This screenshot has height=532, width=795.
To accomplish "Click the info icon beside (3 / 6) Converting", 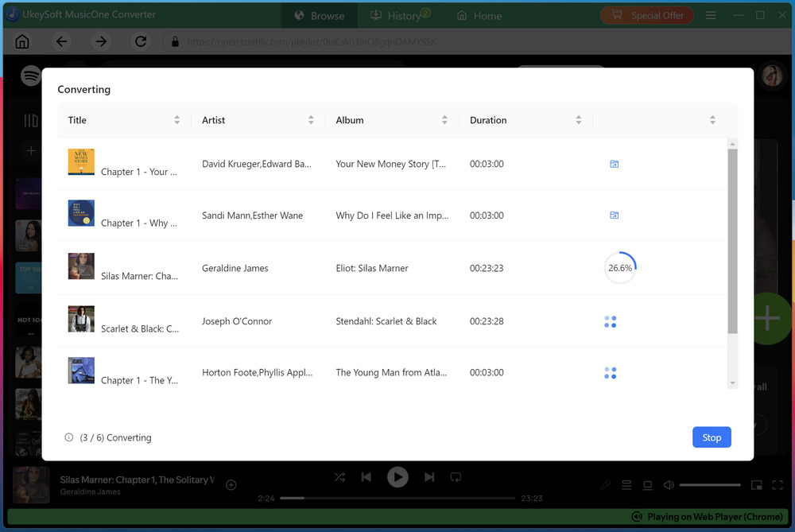I will point(69,437).
